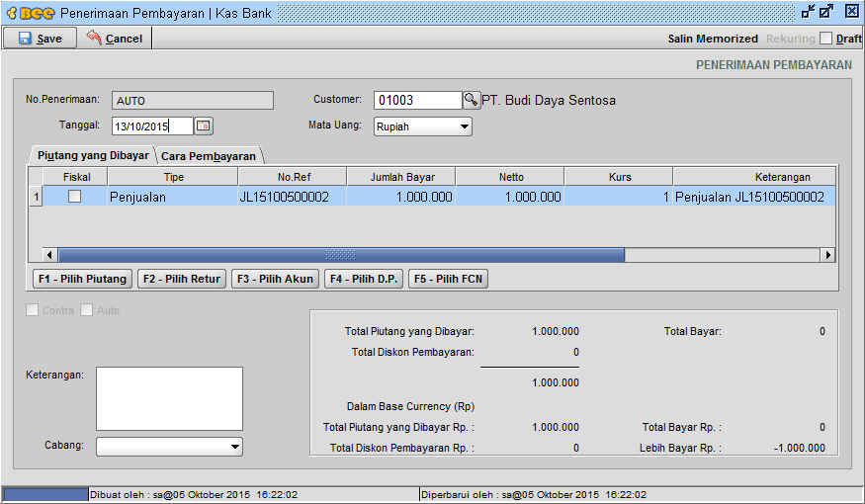Click Salin Memorized link

[713, 39]
